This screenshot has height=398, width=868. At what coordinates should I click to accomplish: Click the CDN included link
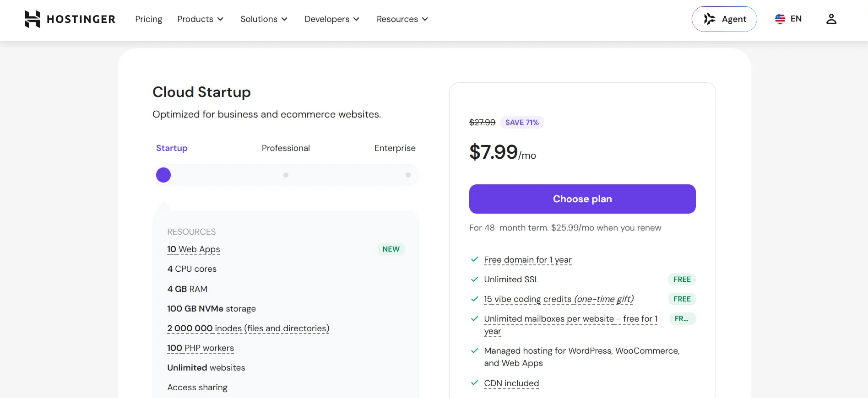point(511,383)
